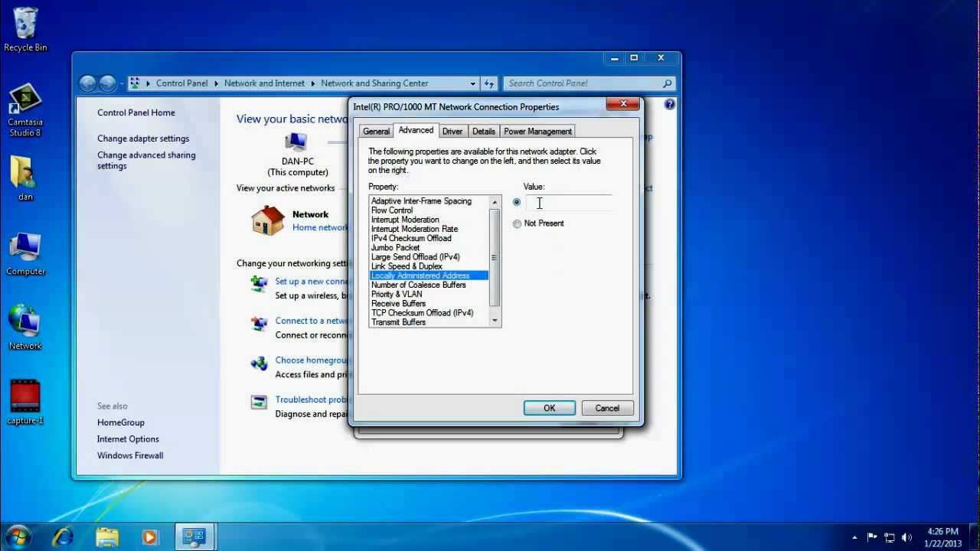Click the Home network house icon
980x551 pixels.
tap(268, 221)
